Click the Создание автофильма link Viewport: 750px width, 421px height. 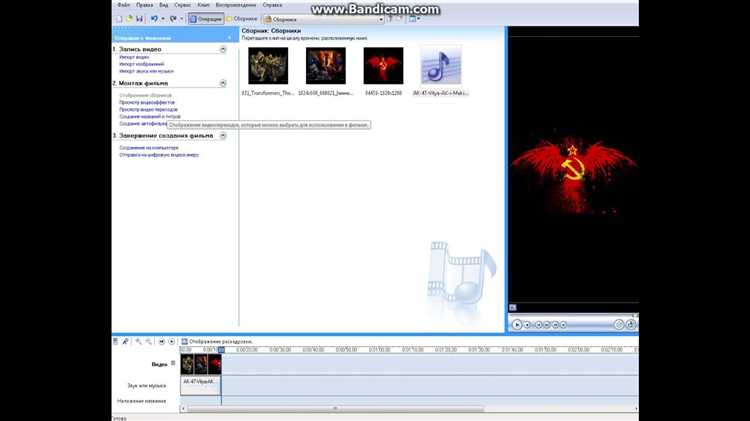(143, 124)
